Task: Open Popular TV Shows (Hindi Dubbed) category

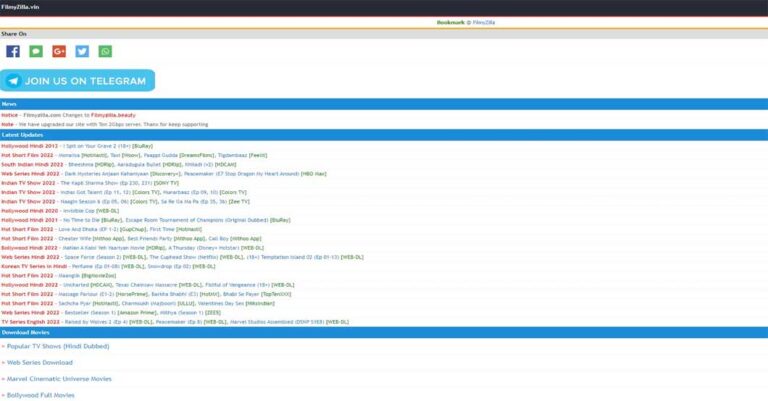Action: (x=58, y=346)
